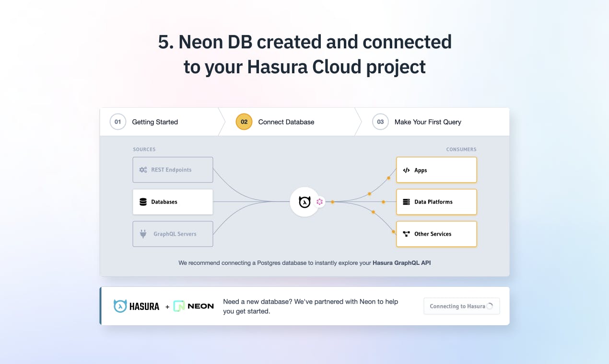609x364 pixels.
Task: Select the Databases source card
Action: [x=173, y=202]
